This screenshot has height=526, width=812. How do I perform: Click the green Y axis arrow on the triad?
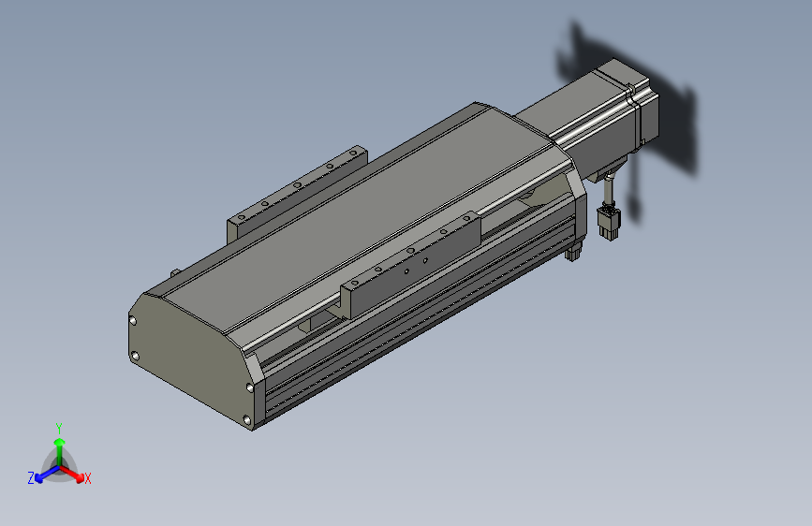pyautogui.click(x=60, y=451)
